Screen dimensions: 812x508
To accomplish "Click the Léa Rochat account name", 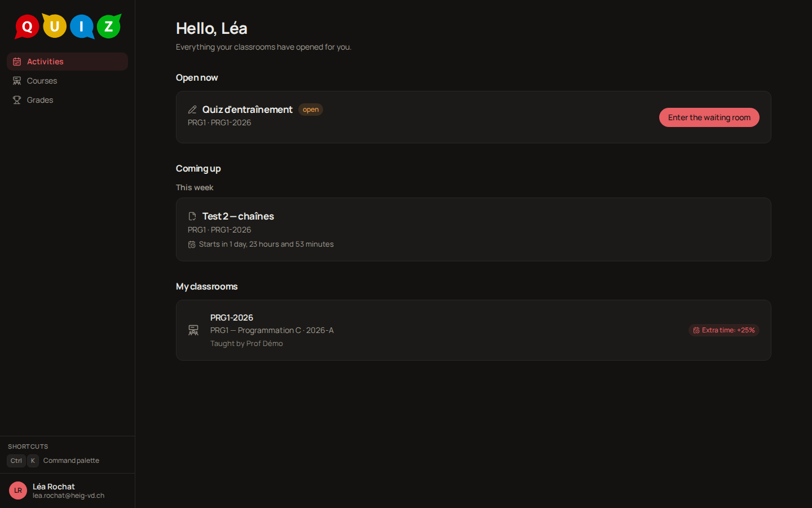I will pos(54,487).
